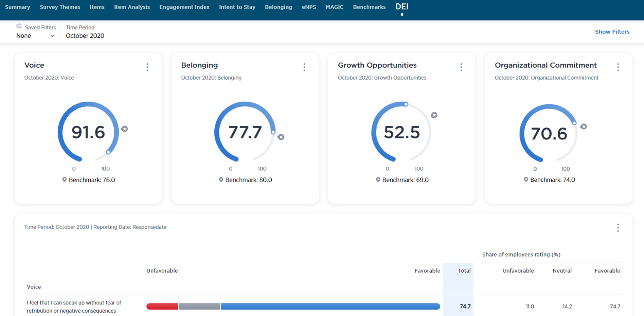Expand the Saved Filters None dropdown
The width and height of the screenshot is (644, 316).
(35, 36)
